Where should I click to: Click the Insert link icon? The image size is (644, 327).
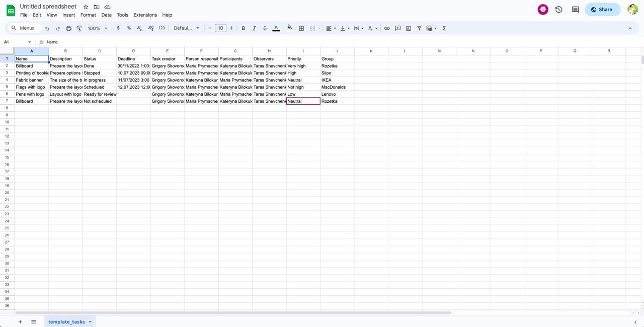click(x=387, y=28)
